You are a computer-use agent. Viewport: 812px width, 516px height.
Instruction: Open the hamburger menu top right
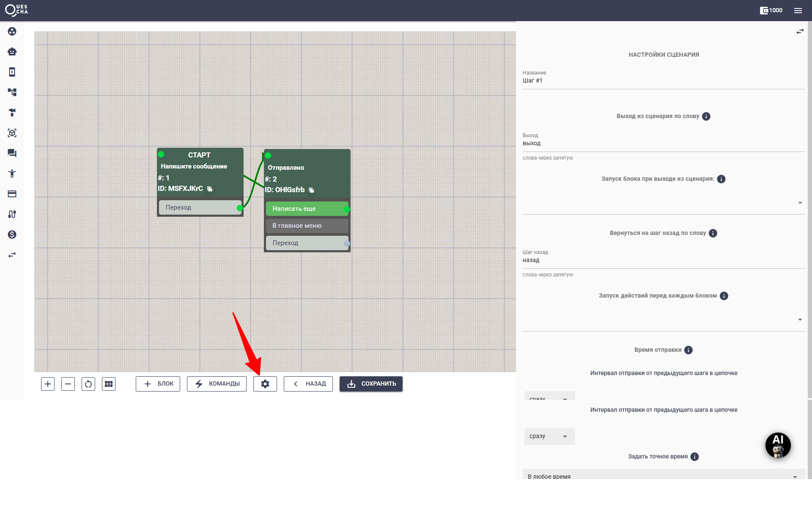click(x=798, y=11)
